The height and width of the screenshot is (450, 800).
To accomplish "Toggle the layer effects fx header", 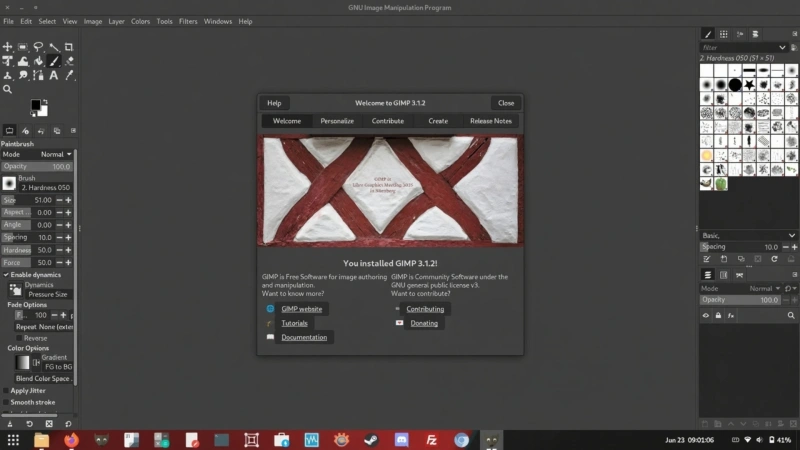I will 731,316.
